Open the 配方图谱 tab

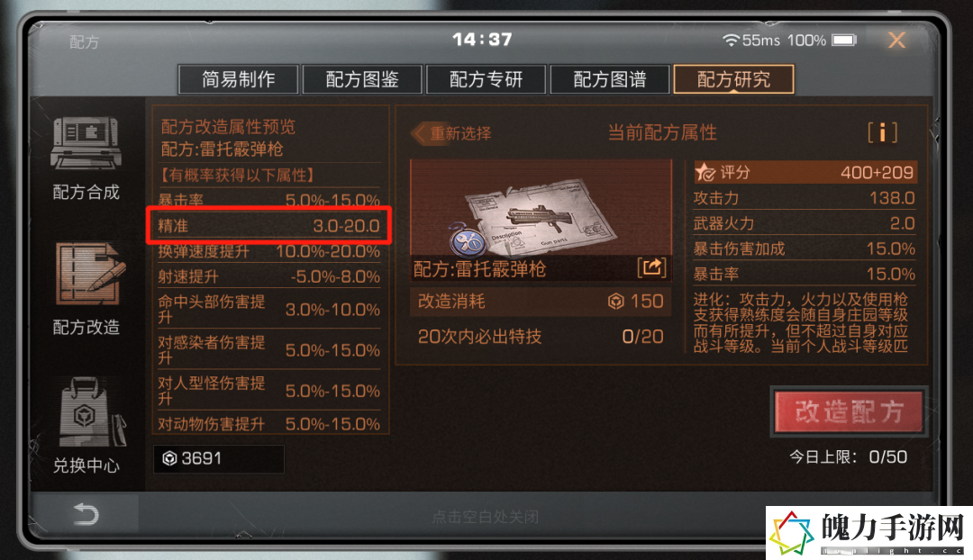point(609,79)
